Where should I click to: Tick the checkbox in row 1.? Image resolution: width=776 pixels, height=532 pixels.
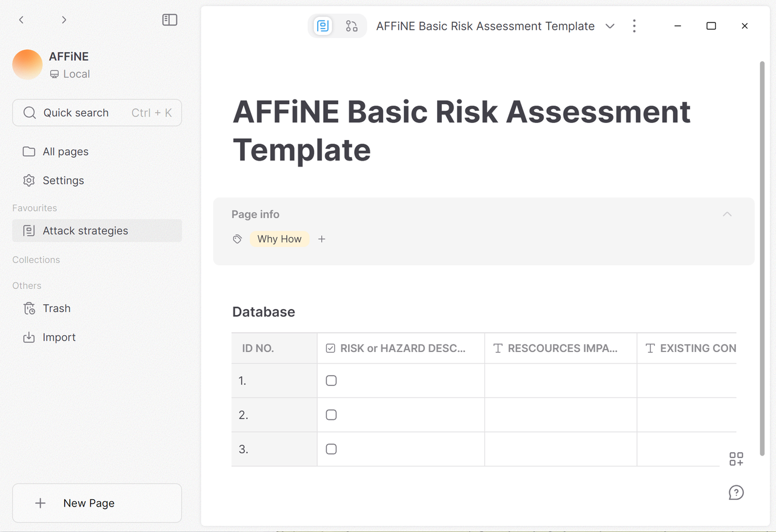point(331,381)
